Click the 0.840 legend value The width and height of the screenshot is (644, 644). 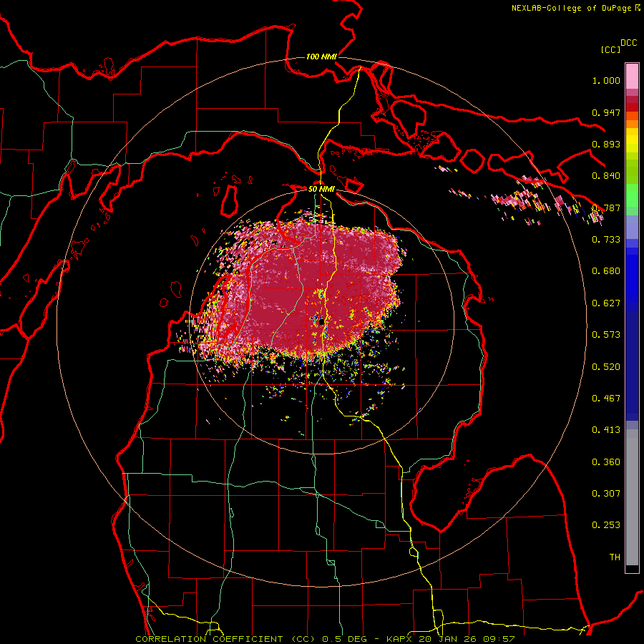pos(606,176)
